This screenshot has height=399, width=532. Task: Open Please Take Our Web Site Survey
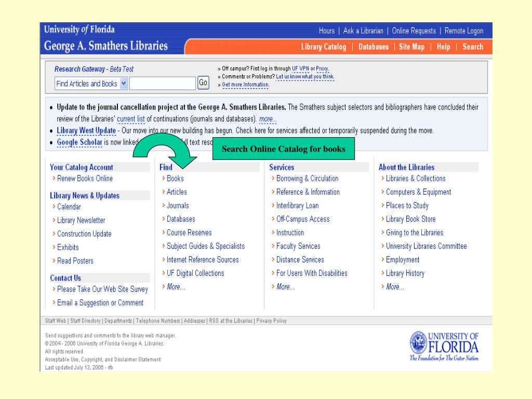[x=102, y=289]
